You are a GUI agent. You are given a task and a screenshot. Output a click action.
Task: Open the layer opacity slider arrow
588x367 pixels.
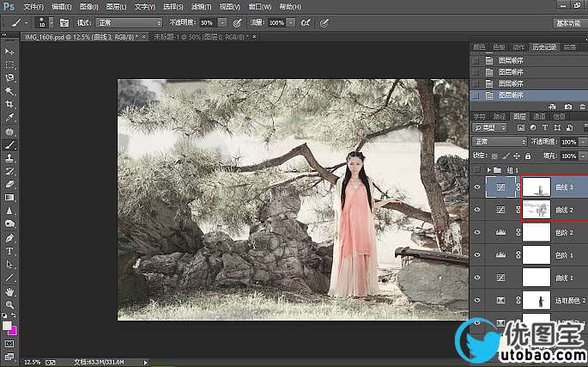pos(583,142)
